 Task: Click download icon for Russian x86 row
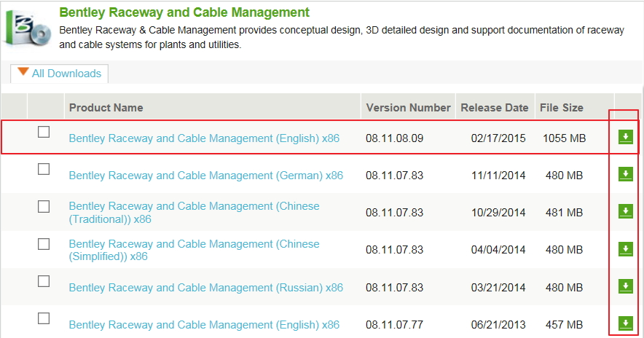tap(625, 286)
